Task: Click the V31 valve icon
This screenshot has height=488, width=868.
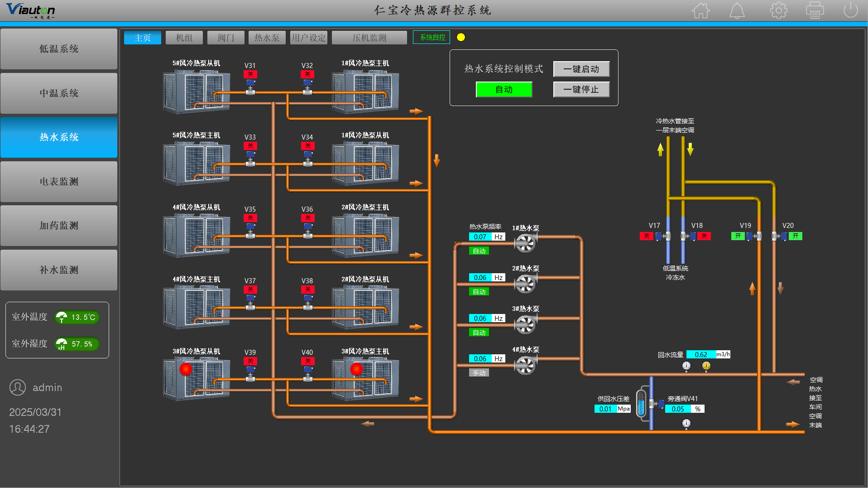Action: [250, 87]
